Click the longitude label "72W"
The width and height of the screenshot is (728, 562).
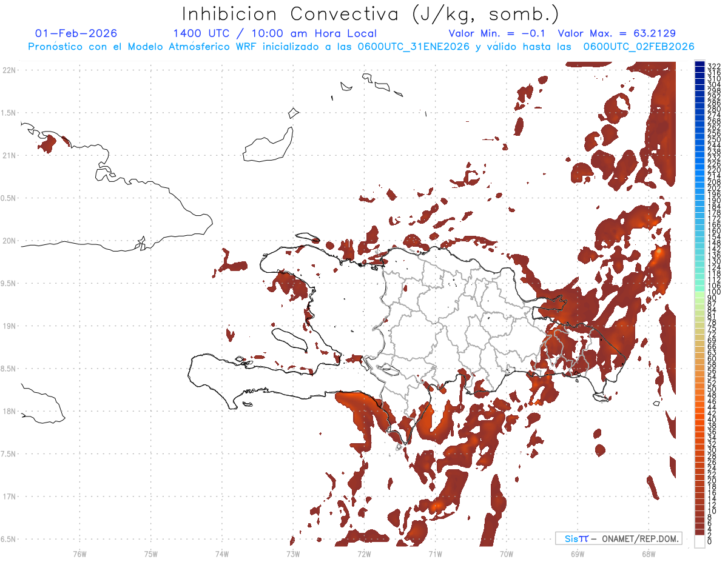pos(364,554)
